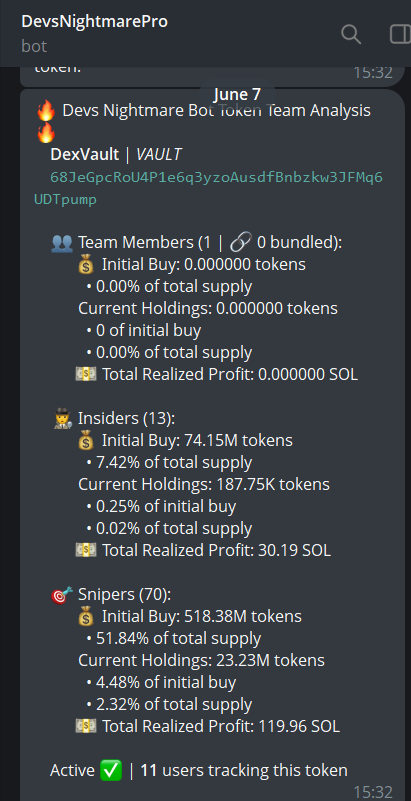Open the search icon in chat header

pyautogui.click(x=351, y=35)
